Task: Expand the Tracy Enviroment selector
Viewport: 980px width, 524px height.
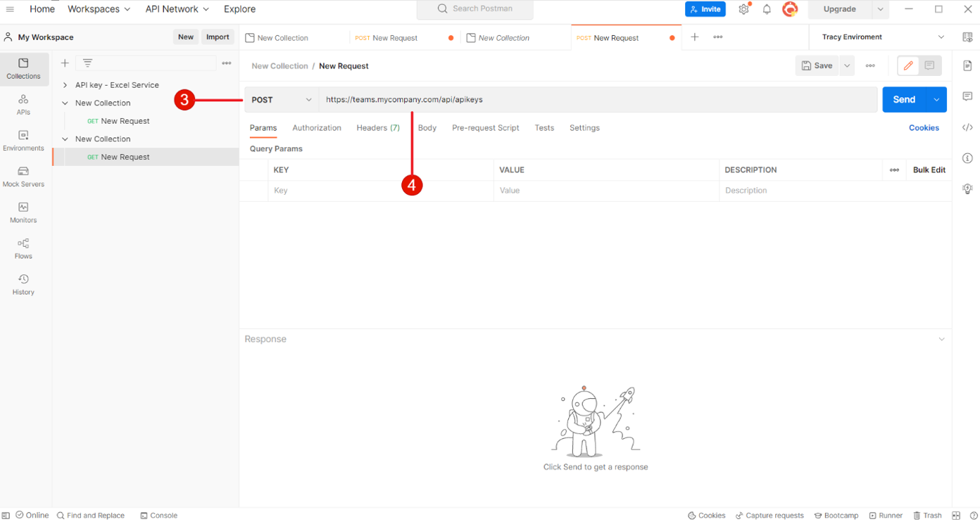Action: click(x=941, y=37)
